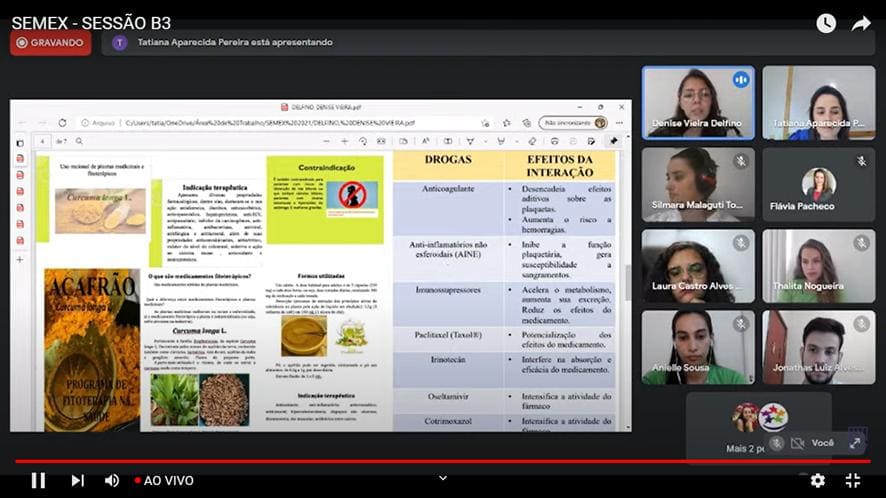Select Jonathas Luiz Alves video tile
Image resolution: width=886 pixels, height=498 pixels.
pyautogui.click(x=819, y=347)
